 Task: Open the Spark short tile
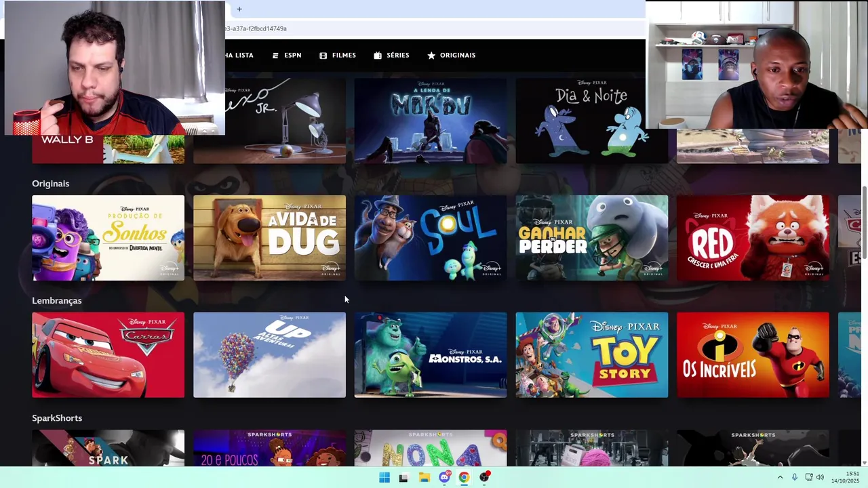108,448
